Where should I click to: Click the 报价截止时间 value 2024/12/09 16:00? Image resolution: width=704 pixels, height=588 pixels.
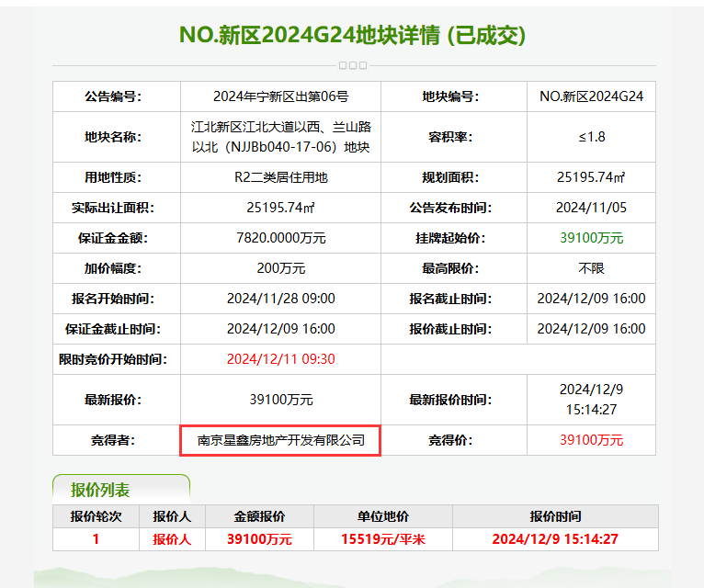pyautogui.click(x=591, y=329)
